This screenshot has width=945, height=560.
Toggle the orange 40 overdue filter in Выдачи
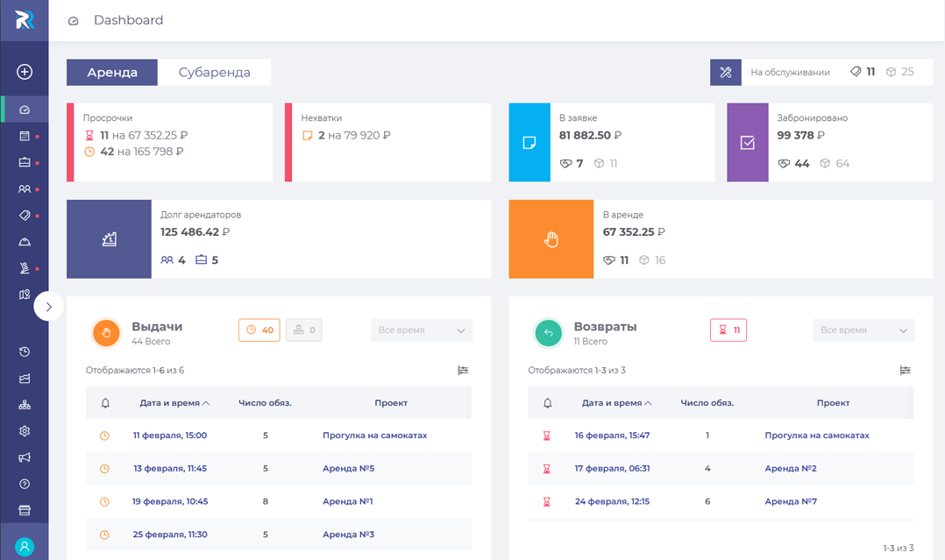click(259, 330)
